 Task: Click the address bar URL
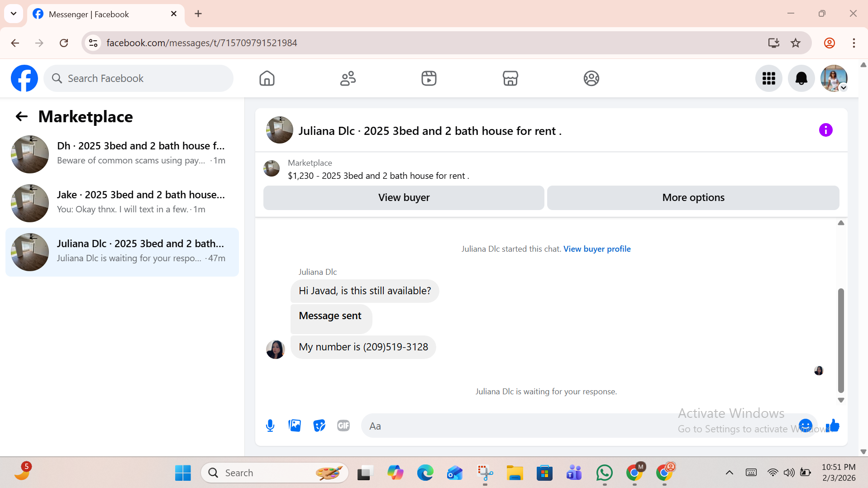202,43
